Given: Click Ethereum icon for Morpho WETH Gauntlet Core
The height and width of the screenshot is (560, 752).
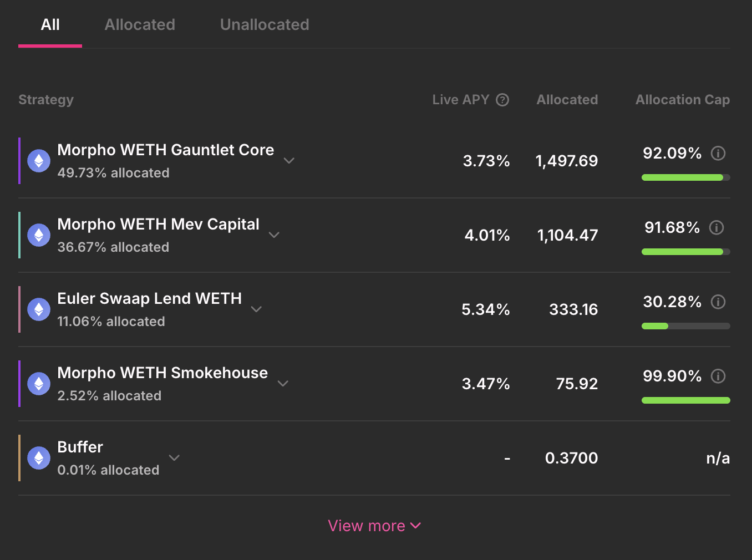Looking at the screenshot, I should pos(39,161).
